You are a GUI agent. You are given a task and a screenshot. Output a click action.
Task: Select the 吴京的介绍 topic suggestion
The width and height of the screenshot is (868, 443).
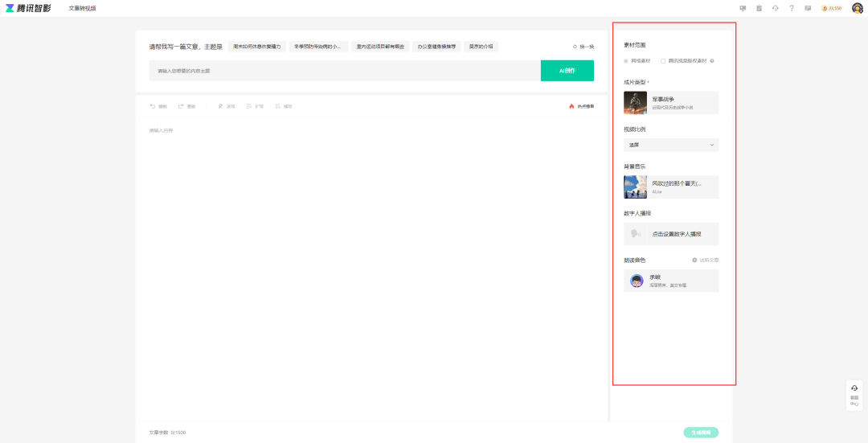482,47
